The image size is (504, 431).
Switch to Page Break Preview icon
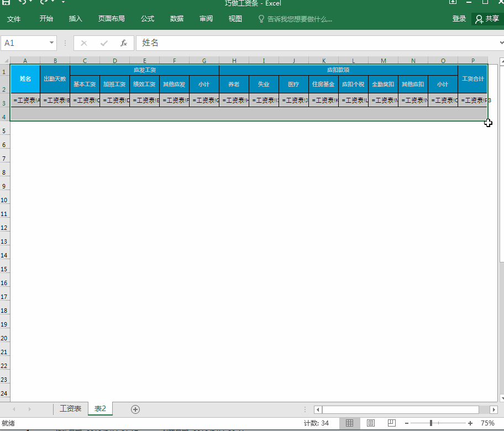pyautogui.click(x=391, y=423)
